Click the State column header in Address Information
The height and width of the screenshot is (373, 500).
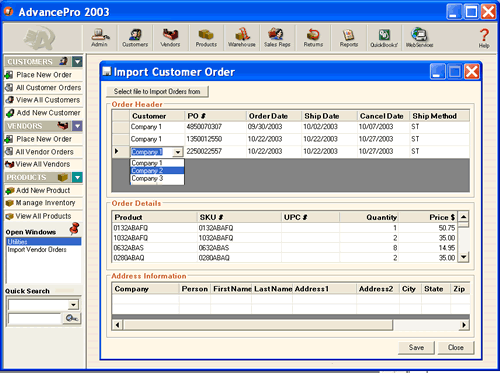(435, 289)
